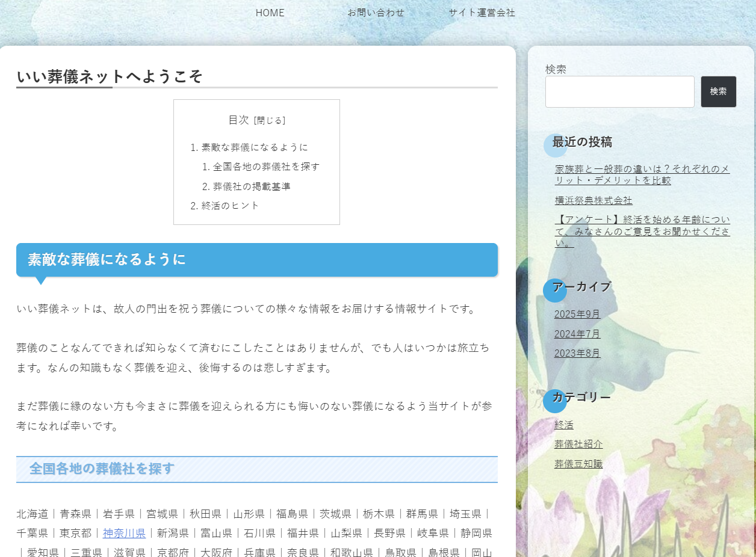
Task: Click the 神奈川県 prefecture link
Action: pos(124,533)
